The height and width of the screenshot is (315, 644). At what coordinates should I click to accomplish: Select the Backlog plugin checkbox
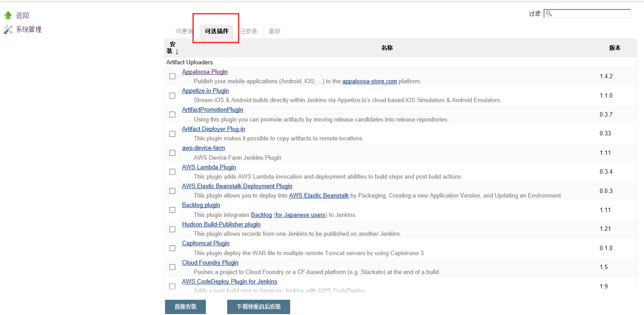pyautogui.click(x=172, y=210)
